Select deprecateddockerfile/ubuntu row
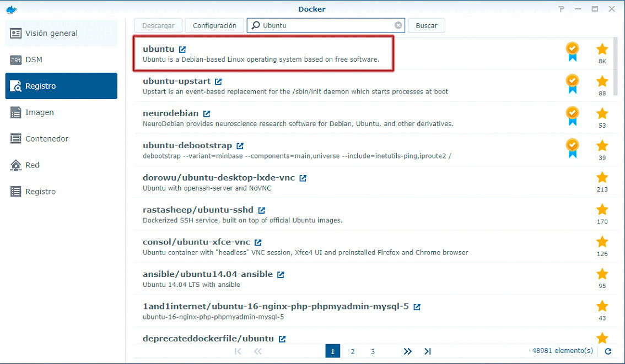This screenshot has height=364, width=625. pos(375,336)
